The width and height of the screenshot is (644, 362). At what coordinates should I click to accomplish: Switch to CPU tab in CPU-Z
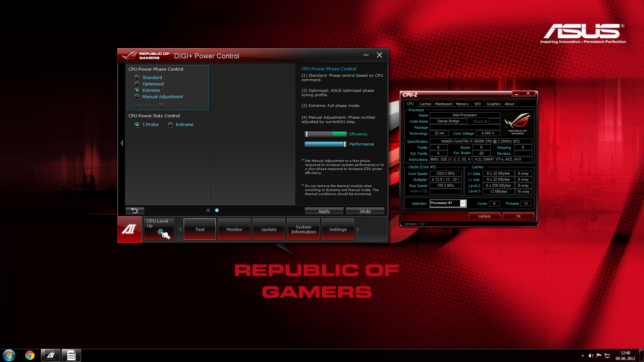pos(410,104)
